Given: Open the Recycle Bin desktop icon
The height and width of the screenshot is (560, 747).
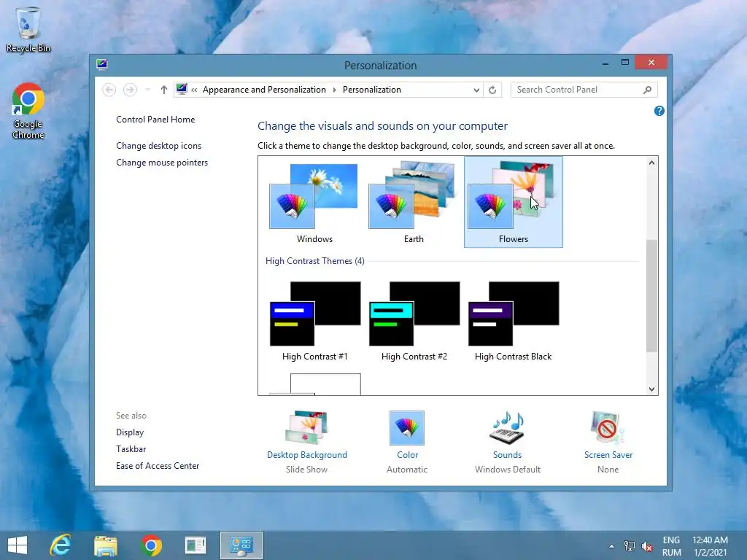Looking at the screenshot, I should [28, 29].
